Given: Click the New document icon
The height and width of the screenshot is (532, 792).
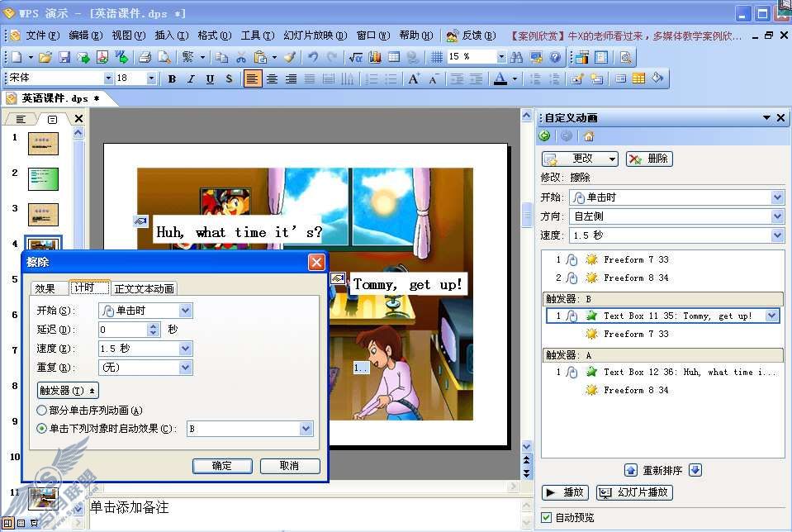Looking at the screenshot, I should point(17,57).
